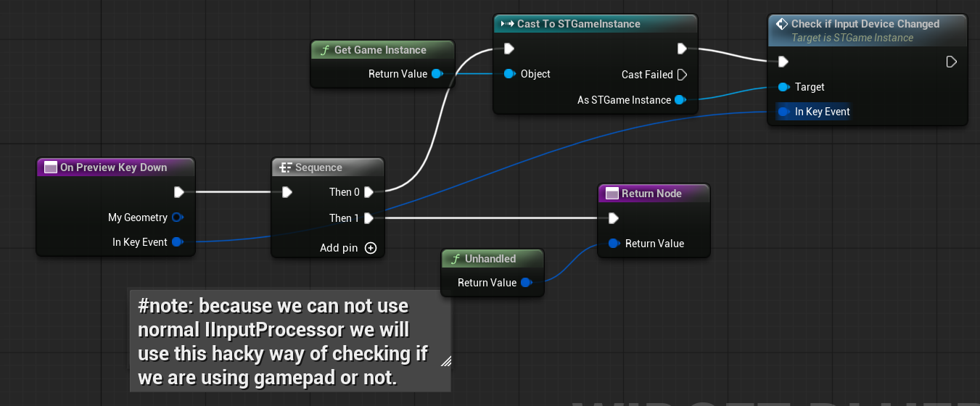The height and width of the screenshot is (406, 980).
Task: Click the Then 0 execution output pin
Action: click(368, 192)
